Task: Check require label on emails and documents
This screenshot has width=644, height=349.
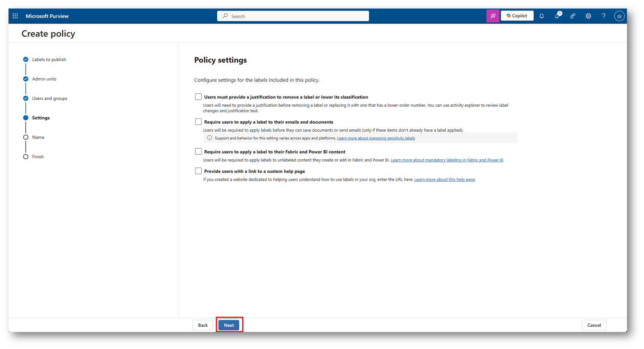Action: click(x=198, y=122)
